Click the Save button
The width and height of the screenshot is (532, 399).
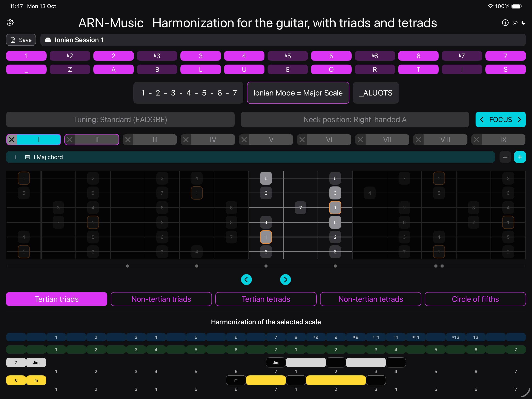point(21,40)
